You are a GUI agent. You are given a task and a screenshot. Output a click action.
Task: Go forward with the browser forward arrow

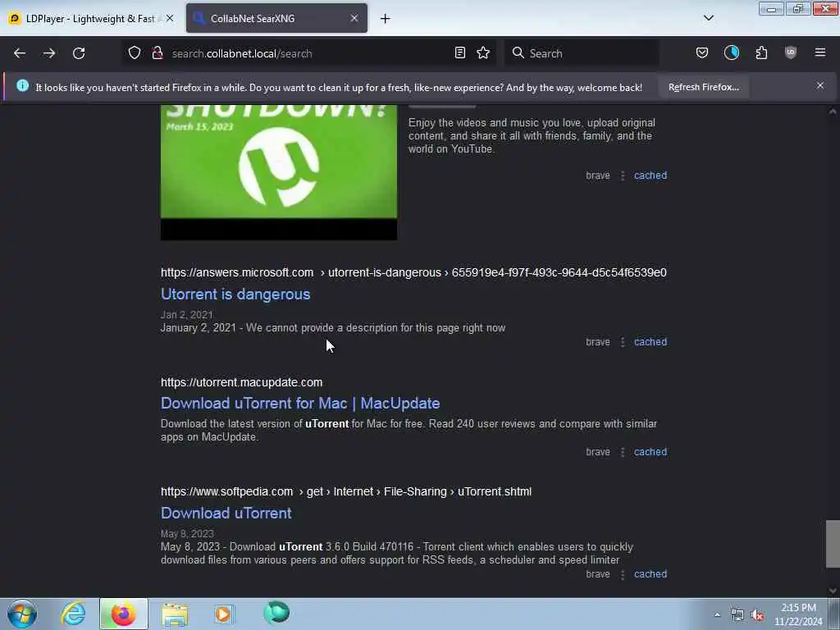[49, 53]
